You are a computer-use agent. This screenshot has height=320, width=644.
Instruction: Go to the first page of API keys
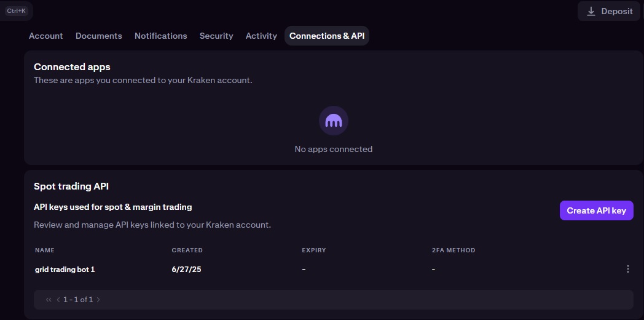click(x=49, y=300)
